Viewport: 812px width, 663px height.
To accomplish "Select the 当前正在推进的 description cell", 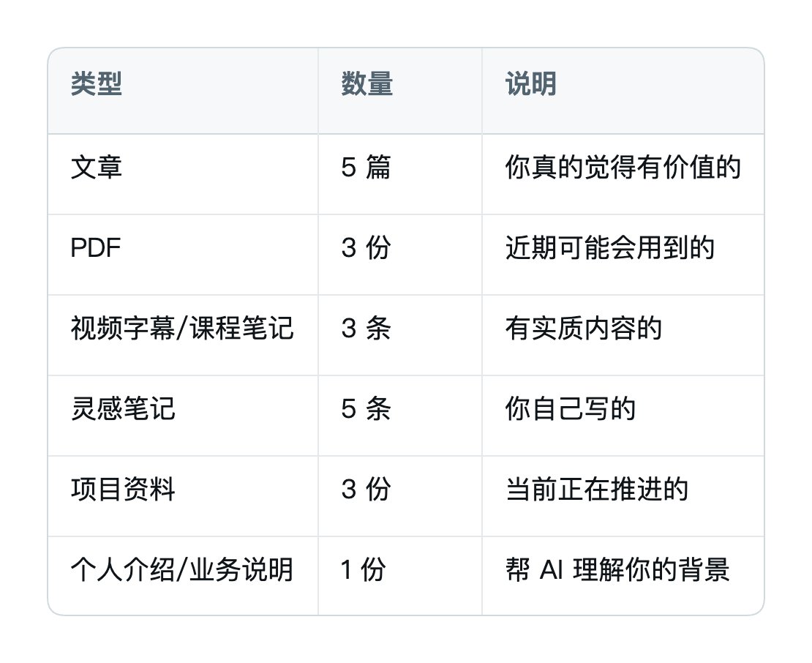I will [x=623, y=496].
